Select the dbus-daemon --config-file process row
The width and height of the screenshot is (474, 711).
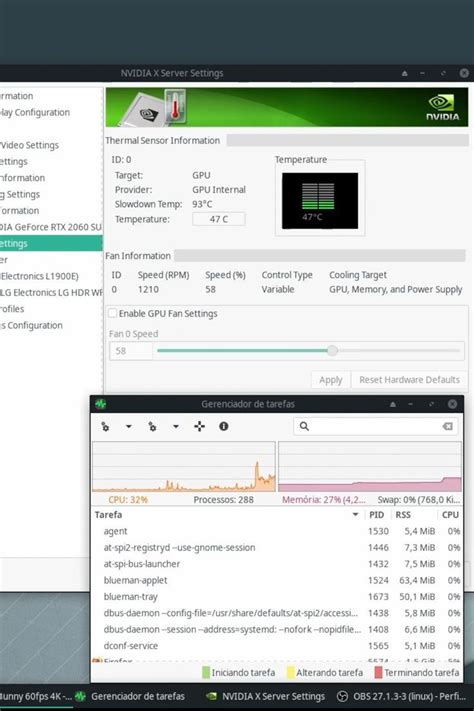point(277,613)
